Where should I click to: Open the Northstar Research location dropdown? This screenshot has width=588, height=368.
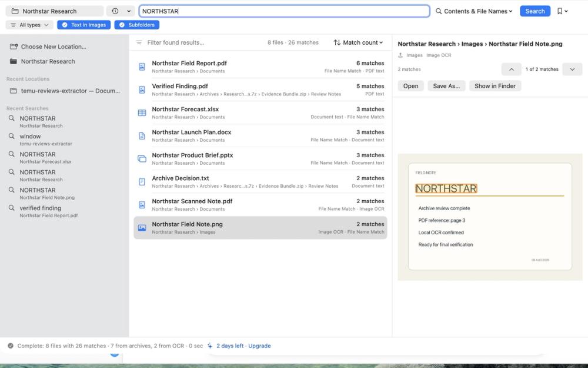click(x=54, y=11)
